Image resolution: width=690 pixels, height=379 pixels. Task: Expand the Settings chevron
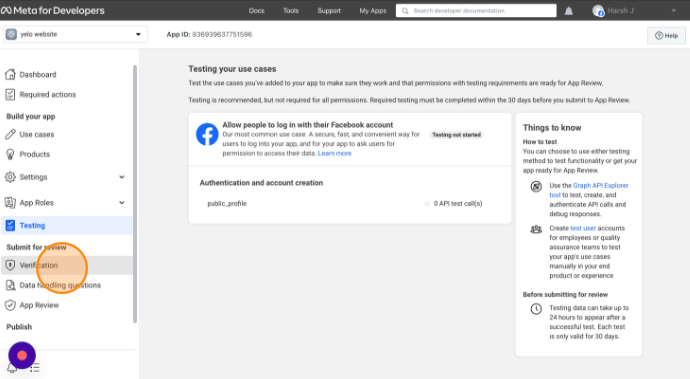pyautogui.click(x=122, y=177)
